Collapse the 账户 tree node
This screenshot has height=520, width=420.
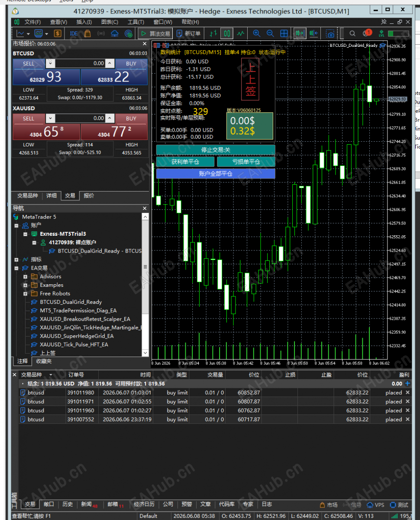pos(16,225)
